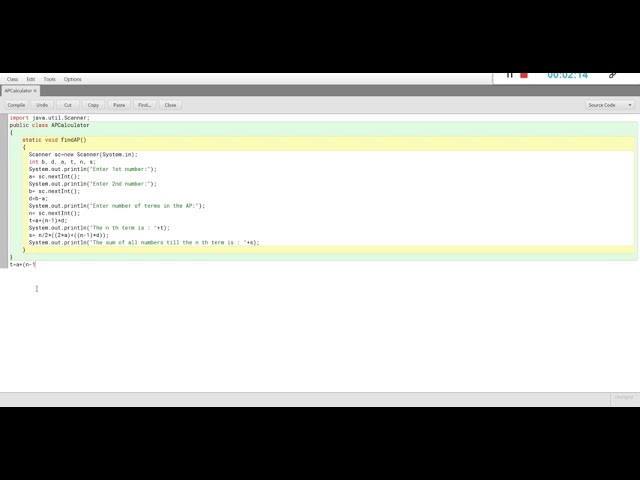640x480 pixels.
Task: Click the import java.util.Scanner line
Action: pos(49,118)
